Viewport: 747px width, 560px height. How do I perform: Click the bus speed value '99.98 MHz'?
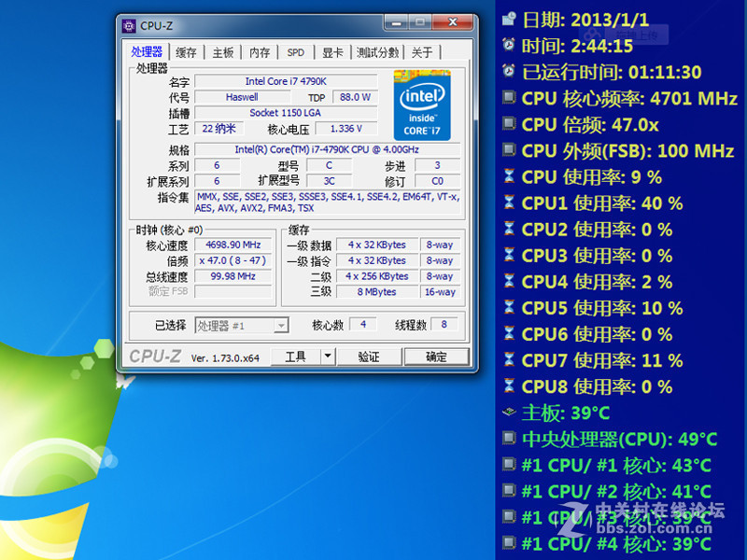click(233, 276)
